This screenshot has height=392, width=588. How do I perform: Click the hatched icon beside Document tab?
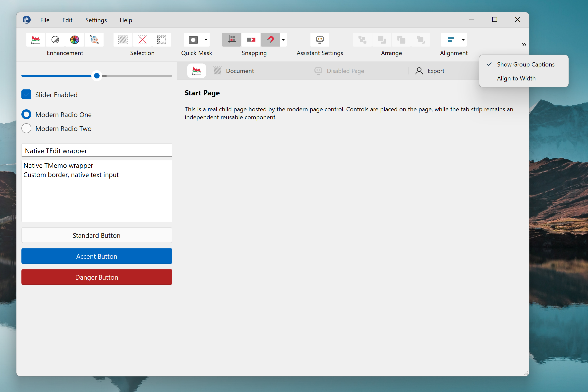[217, 71]
